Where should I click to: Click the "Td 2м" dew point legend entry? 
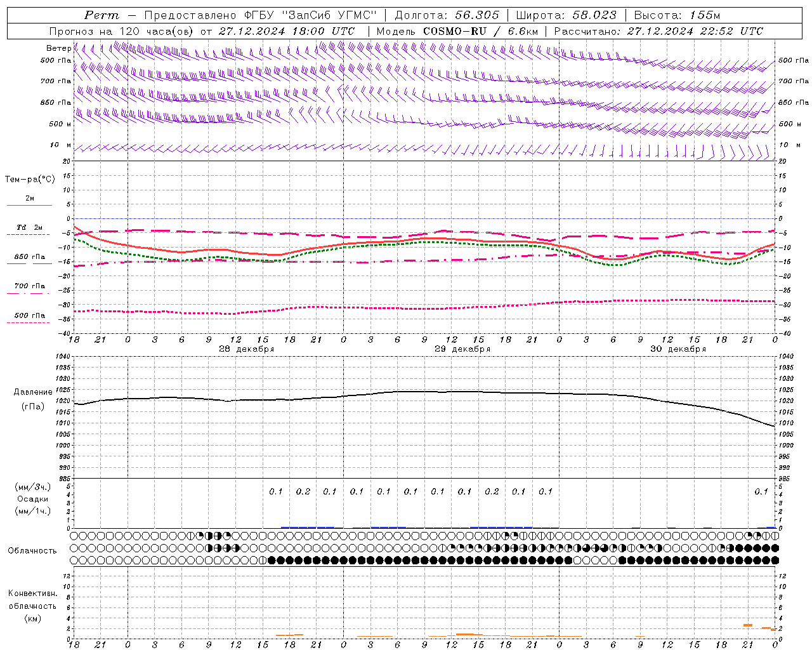[x=29, y=227]
